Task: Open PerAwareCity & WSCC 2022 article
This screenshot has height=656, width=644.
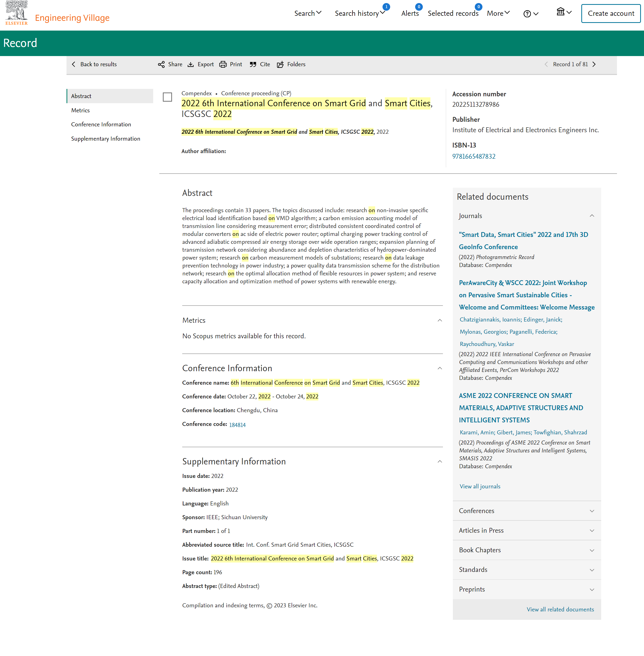Action: [527, 295]
